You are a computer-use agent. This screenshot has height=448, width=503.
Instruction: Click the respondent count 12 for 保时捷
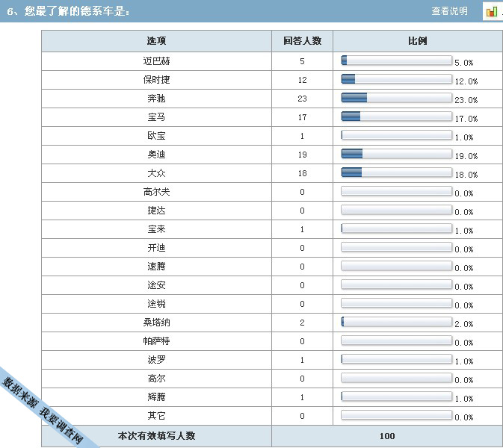[x=302, y=80]
